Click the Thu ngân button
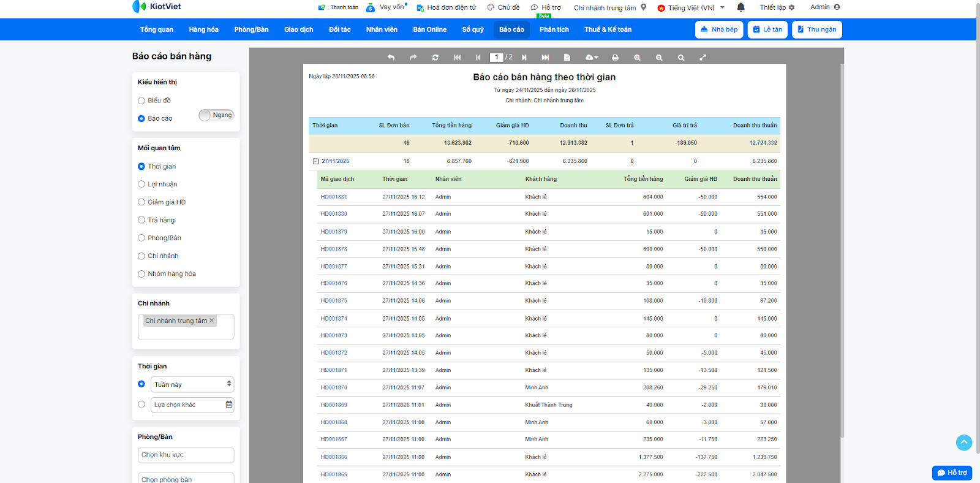 coord(816,29)
